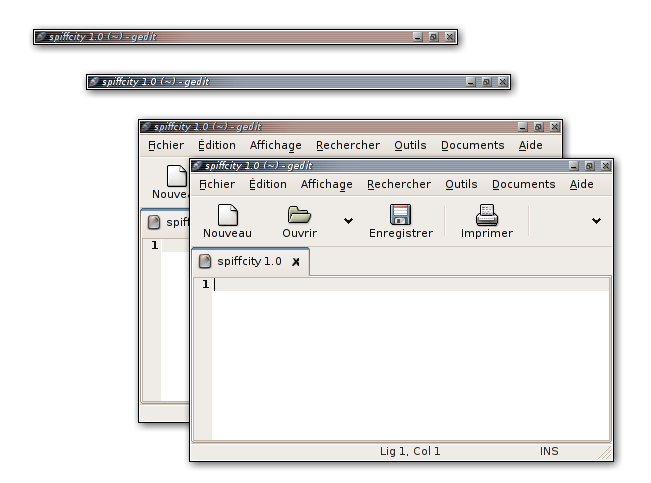Click line number 1 in front window gutter
Screen dimensions: 651x483
[205, 284]
